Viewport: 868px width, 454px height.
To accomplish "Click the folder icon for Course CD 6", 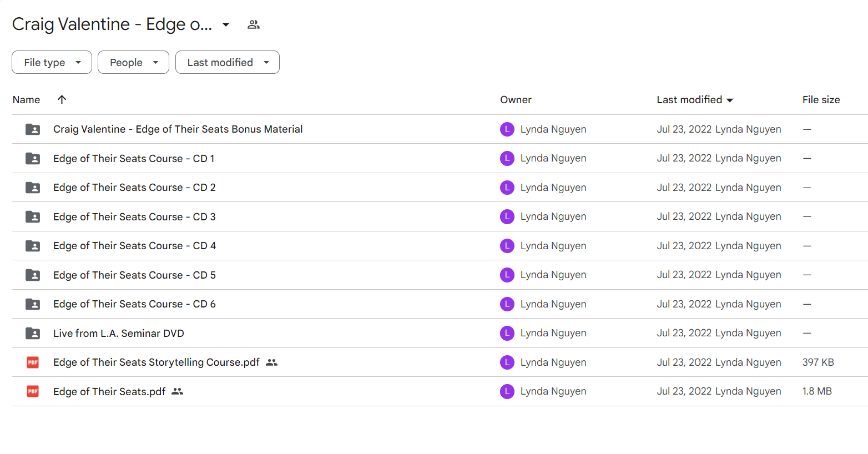I will (33, 304).
